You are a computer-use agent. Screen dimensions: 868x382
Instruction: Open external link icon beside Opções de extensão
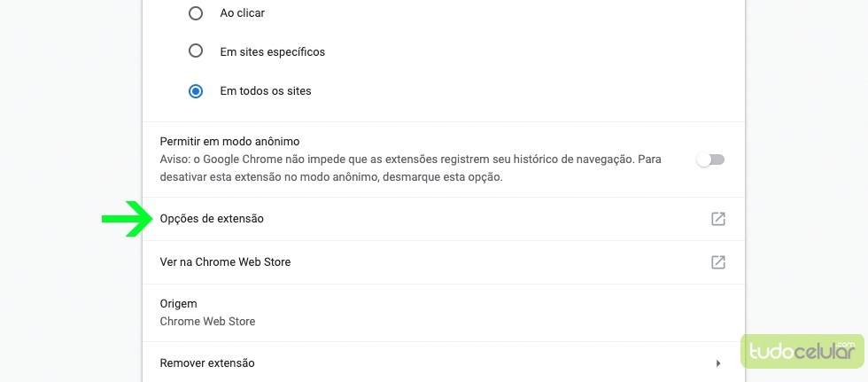718,219
